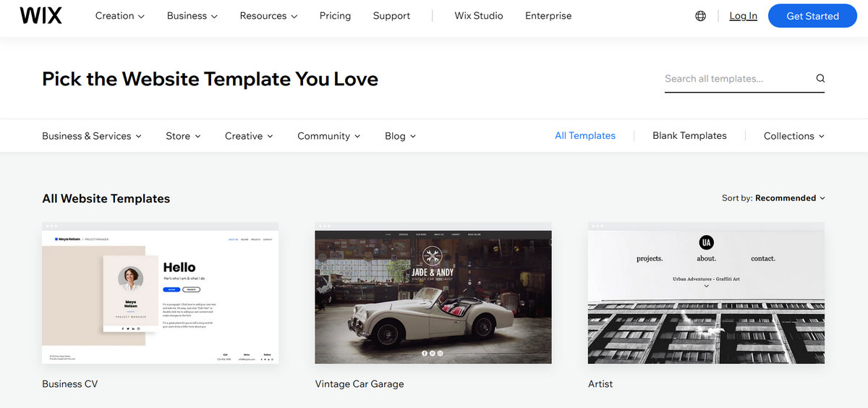Screen dimensions: 868x408
Task: Open the Artist template thumbnail
Action: pos(706,293)
